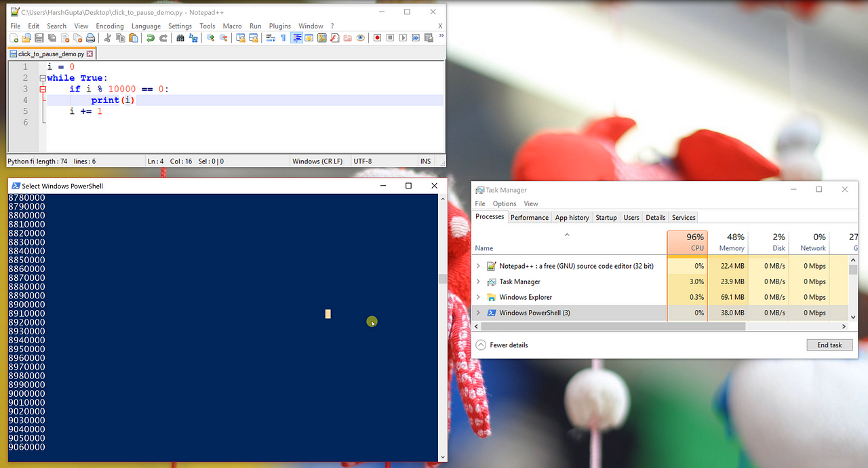
Task: Click the Redo arrow icon in Notepad++
Action: coord(163,38)
